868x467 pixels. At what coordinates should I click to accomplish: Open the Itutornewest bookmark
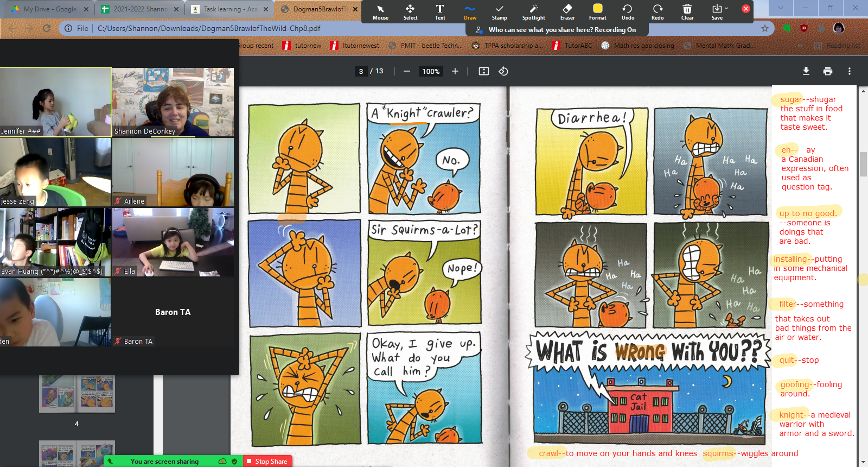click(x=355, y=46)
